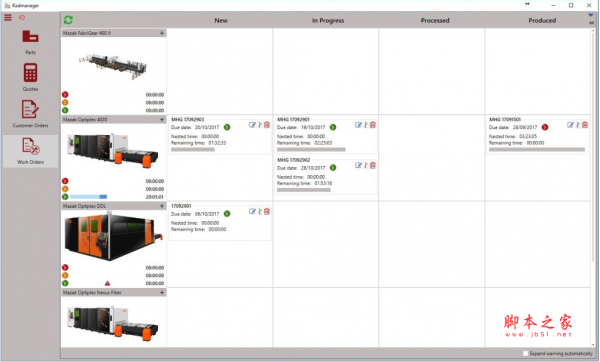This screenshot has height=362, width=600.
Task: Click the progress bar on MHG 17092903 card
Action: click(193, 150)
